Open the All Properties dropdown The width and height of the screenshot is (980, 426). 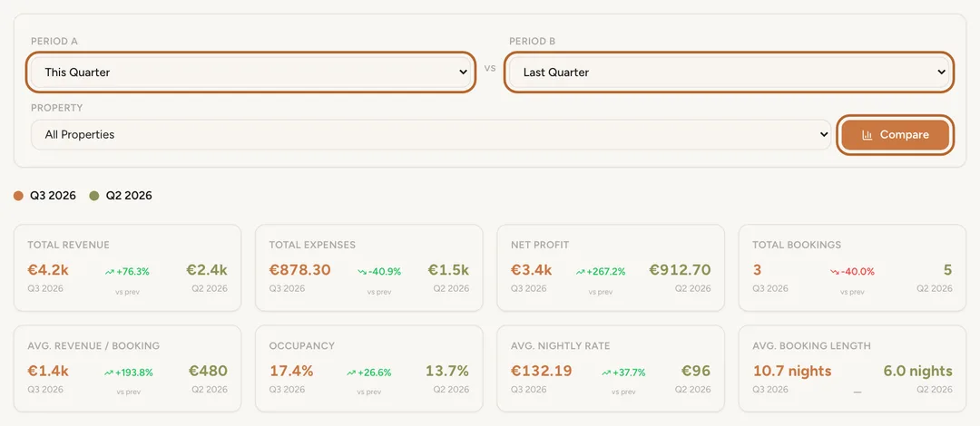click(431, 134)
